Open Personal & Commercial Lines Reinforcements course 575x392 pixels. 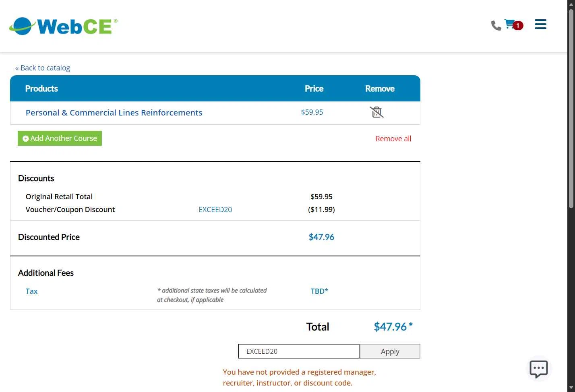[114, 113]
